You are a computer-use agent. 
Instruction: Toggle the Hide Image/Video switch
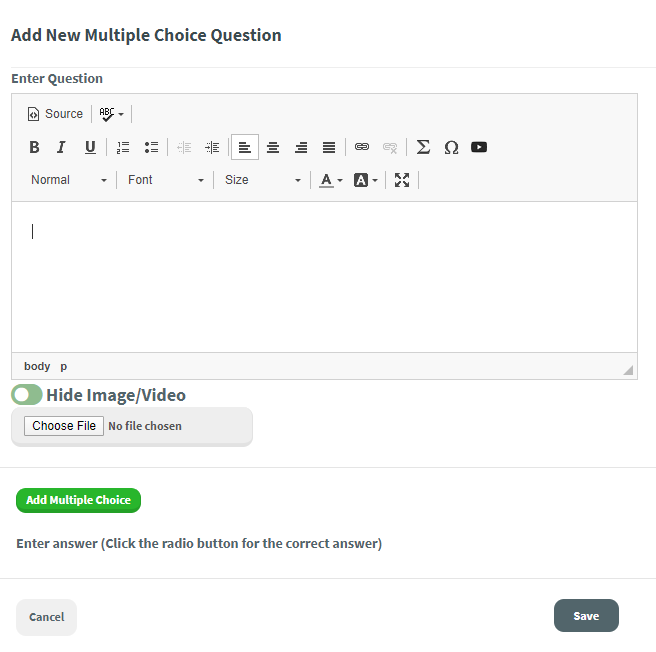pos(27,395)
